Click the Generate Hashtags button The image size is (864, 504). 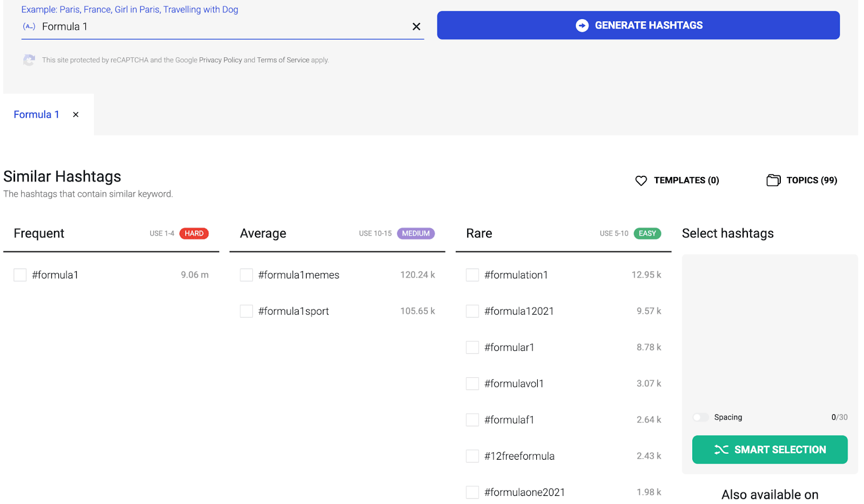[x=638, y=25]
